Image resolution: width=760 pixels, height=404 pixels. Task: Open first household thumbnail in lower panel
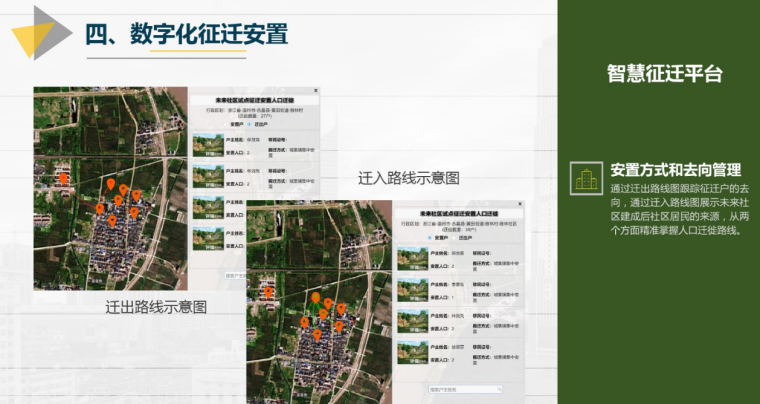(412, 259)
